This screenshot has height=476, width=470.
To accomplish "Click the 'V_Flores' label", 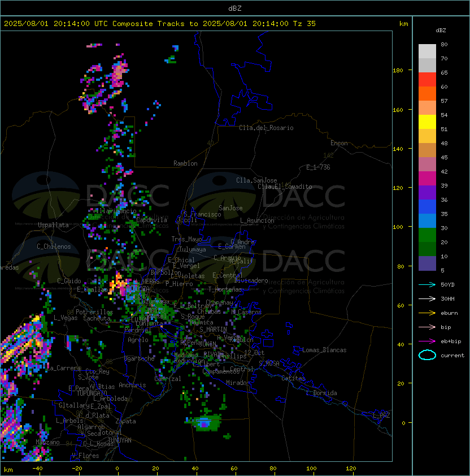I will [x=85, y=456].
